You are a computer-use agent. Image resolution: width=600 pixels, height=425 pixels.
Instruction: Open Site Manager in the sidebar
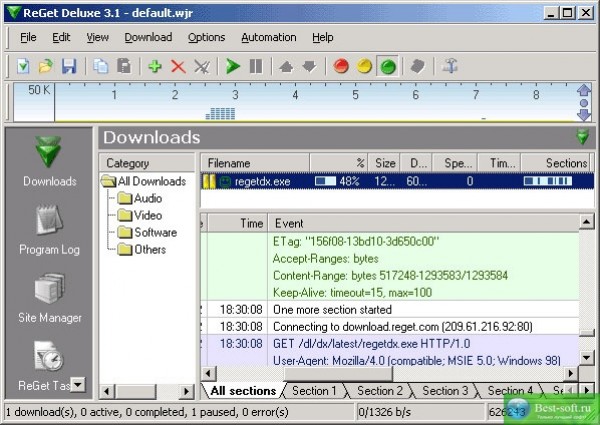click(x=50, y=298)
